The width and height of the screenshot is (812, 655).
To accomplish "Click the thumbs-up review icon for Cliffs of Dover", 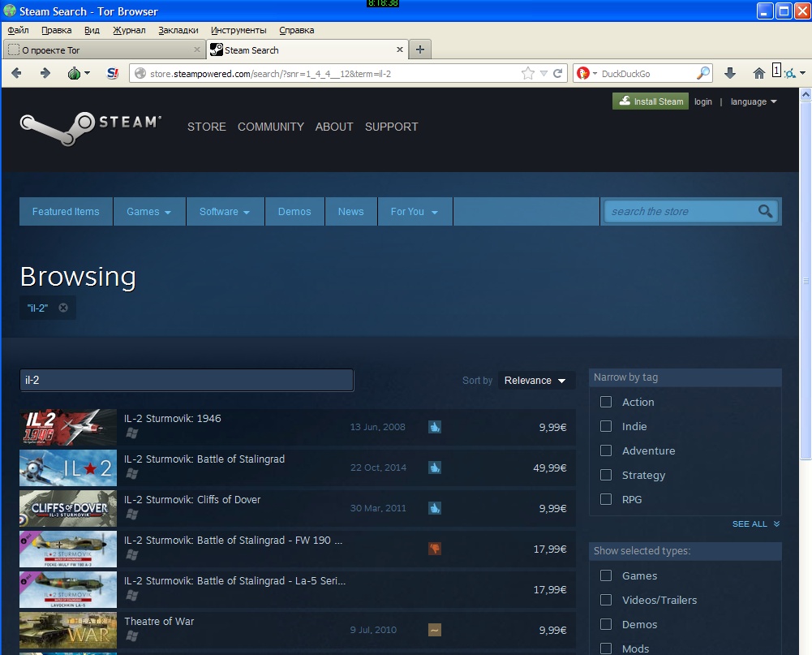I will (x=435, y=508).
